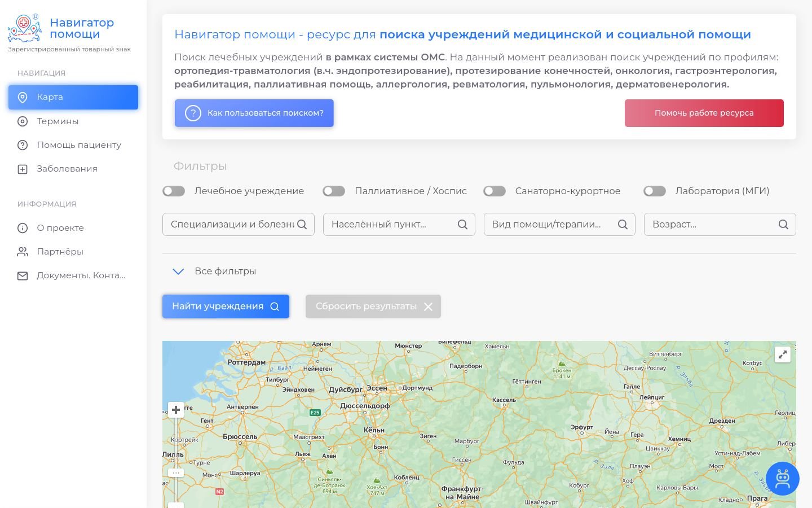Click the people icon beside Партнёры

click(x=23, y=252)
